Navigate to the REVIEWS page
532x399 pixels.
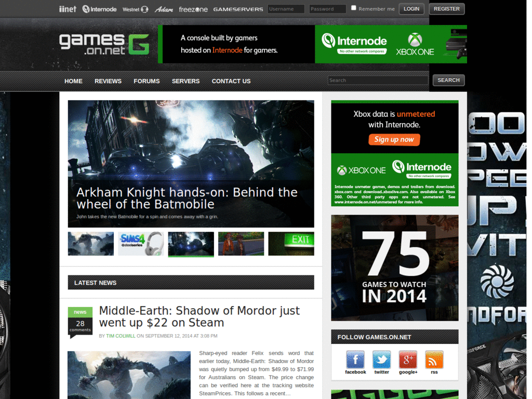108,81
